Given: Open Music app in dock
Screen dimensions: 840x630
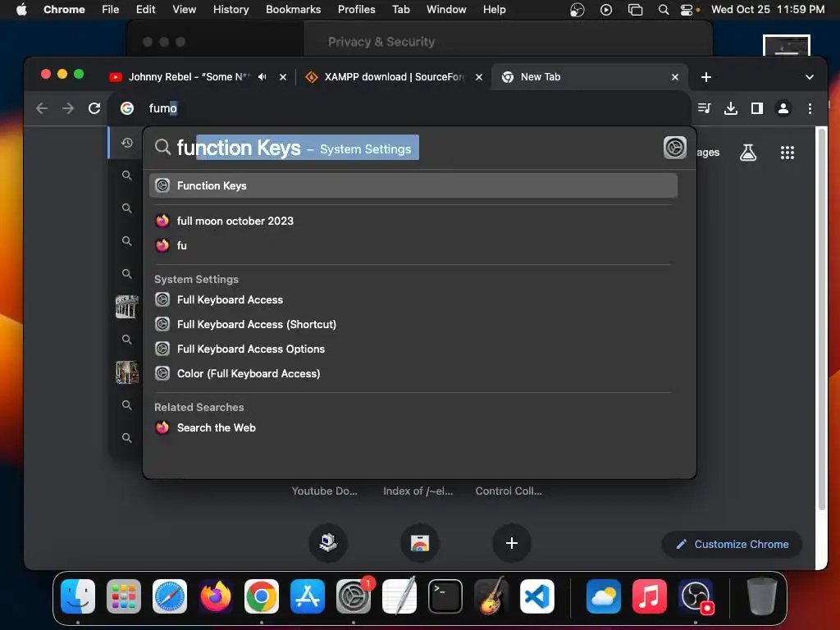Looking at the screenshot, I should [650, 596].
